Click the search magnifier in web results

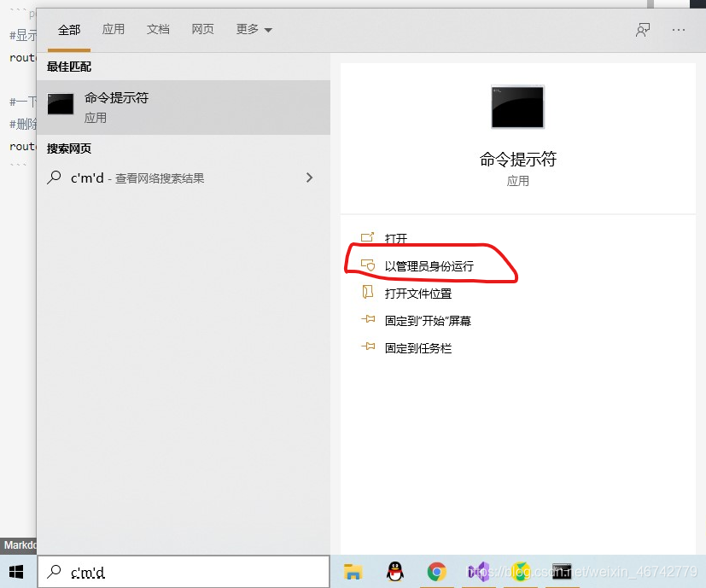[54, 178]
